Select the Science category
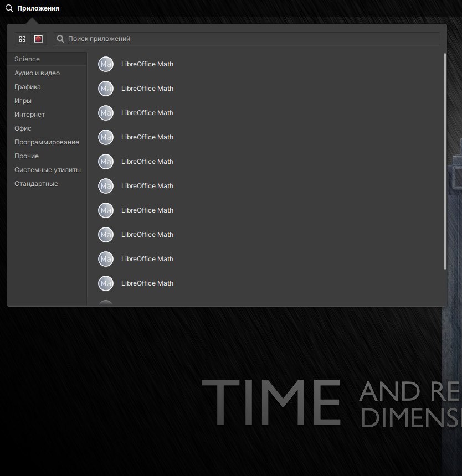The height and width of the screenshot is (476, 462). [47, 59]
